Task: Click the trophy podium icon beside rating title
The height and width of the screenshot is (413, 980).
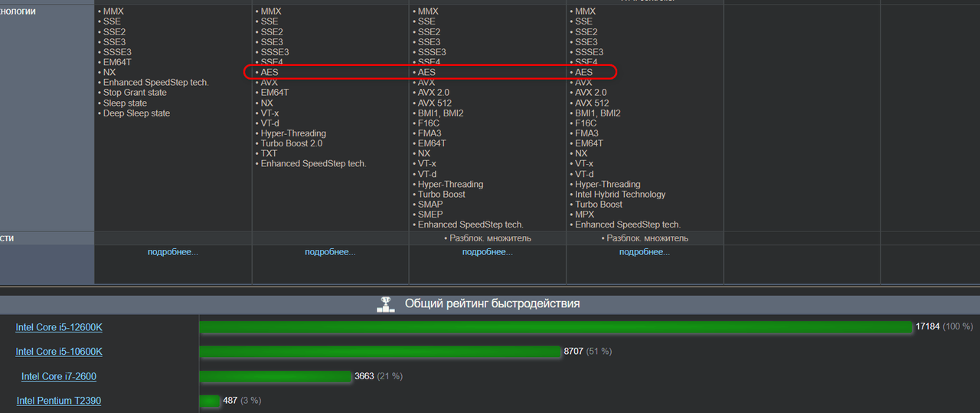Action: 386,304
